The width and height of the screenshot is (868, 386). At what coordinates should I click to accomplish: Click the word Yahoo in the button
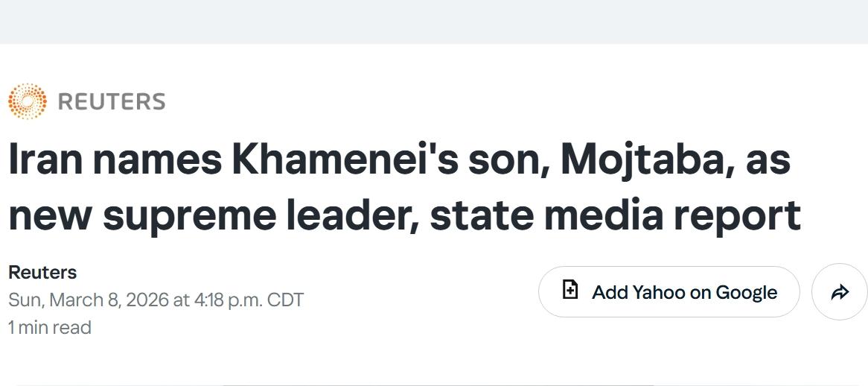tap(659, 292)
